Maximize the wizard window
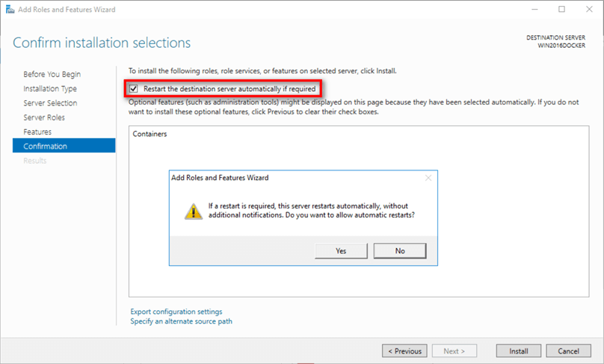604x364 pixels. click(562, 10)
